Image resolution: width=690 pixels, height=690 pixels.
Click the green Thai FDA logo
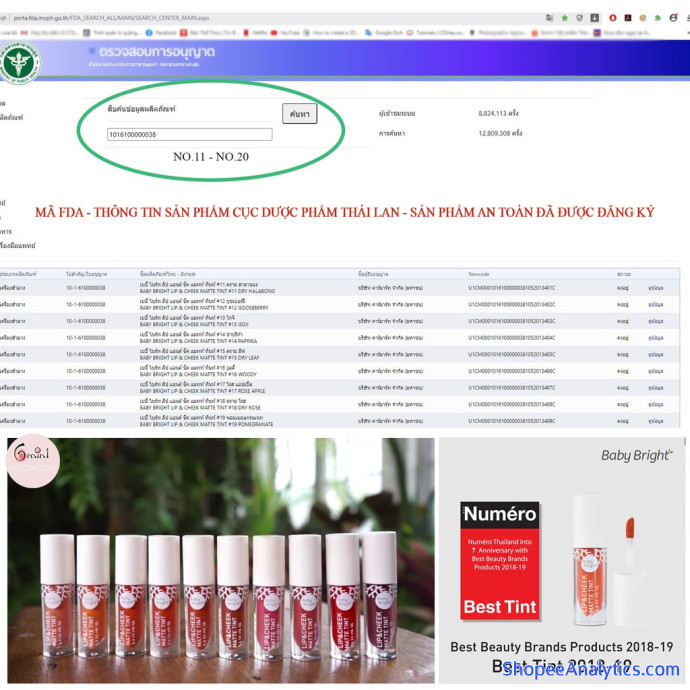(x=21, y=62)
